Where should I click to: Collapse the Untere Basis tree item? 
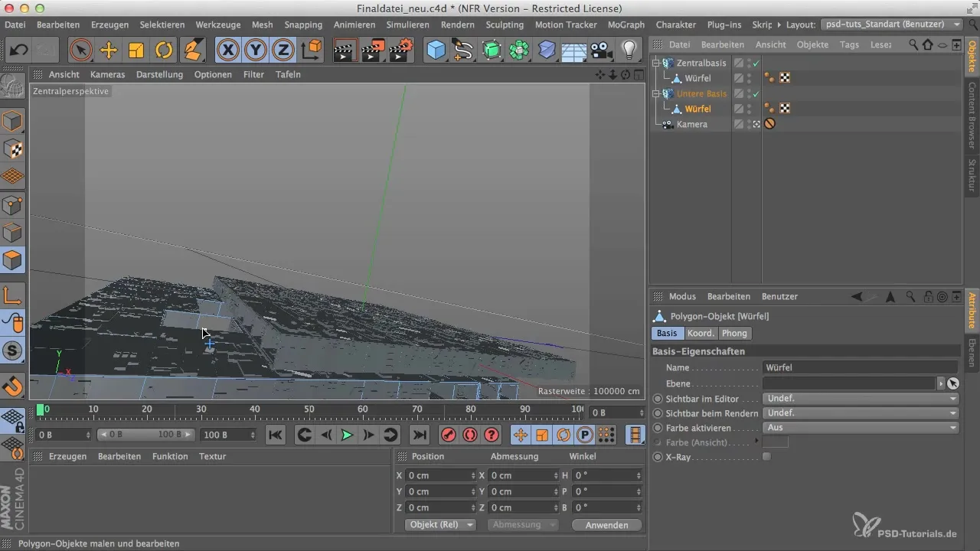[656, 93]
